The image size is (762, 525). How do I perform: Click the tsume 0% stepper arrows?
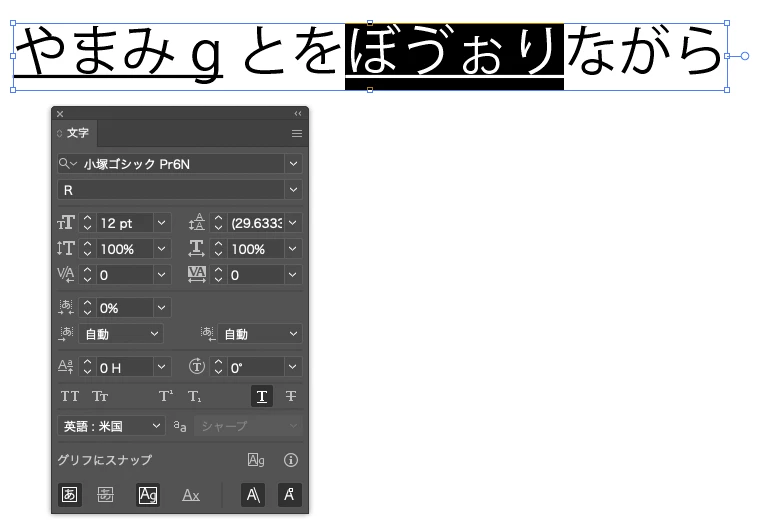[x=87, y=307]
